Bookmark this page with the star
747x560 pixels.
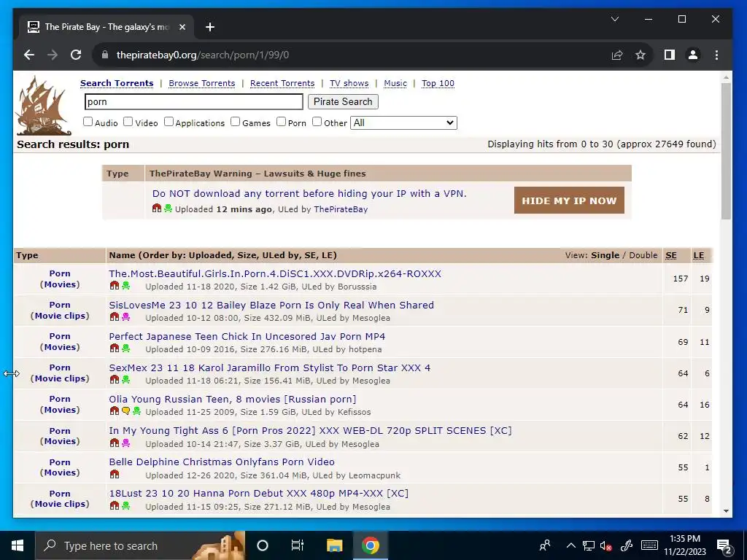point(640,55)
